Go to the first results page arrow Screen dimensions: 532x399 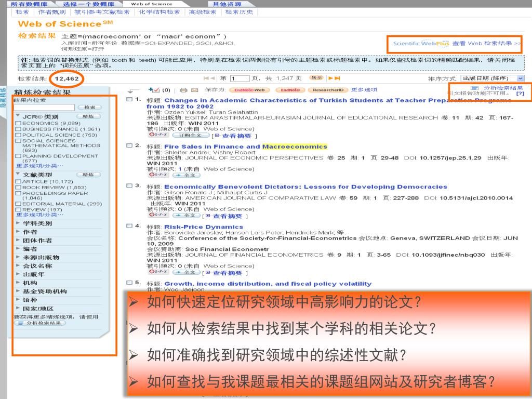pyautogui.click(x=206, y=78)
